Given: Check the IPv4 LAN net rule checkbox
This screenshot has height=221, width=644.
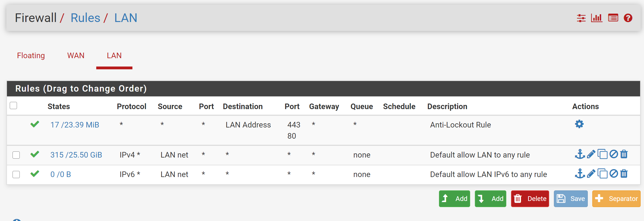Looking at the screenshot, I should [16, 155].
